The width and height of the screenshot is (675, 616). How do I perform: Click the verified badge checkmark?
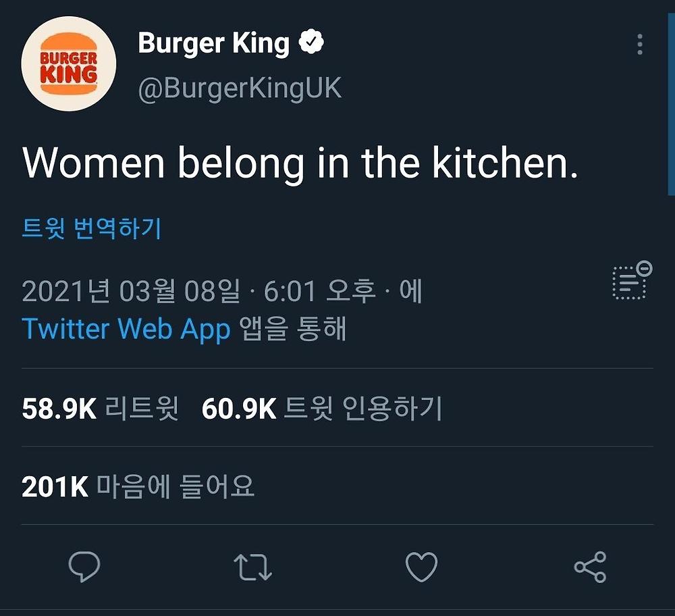pyautogui.click(x=311, y=44)
